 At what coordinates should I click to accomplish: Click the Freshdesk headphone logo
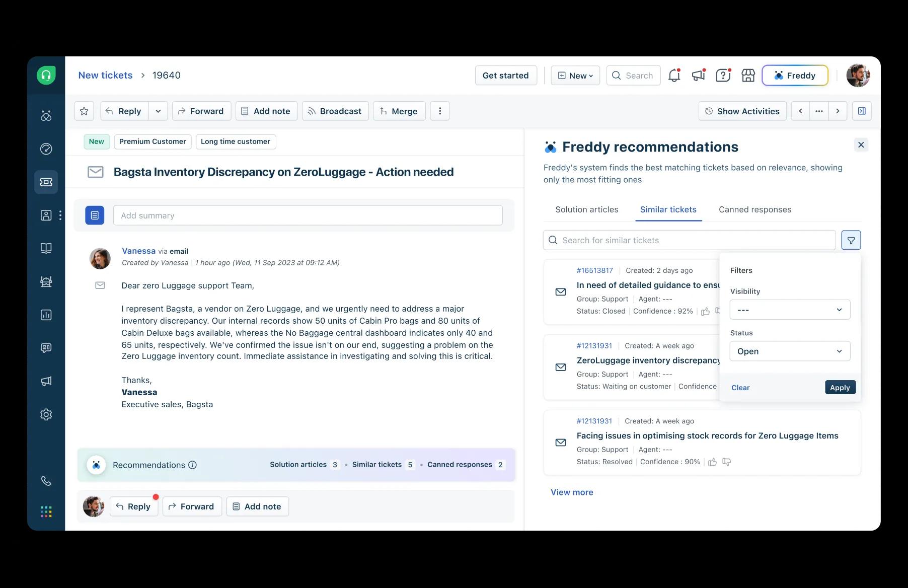click(46, 76)
